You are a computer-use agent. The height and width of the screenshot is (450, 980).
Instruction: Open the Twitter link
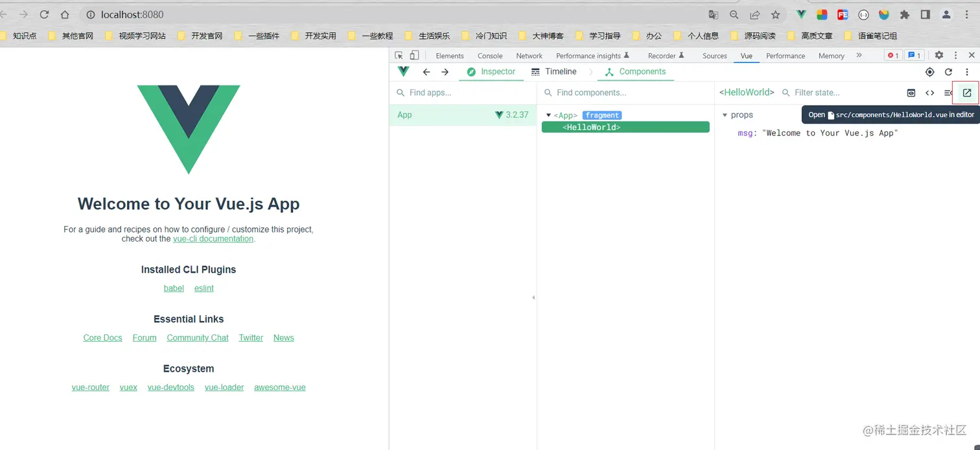coord(251,338)
